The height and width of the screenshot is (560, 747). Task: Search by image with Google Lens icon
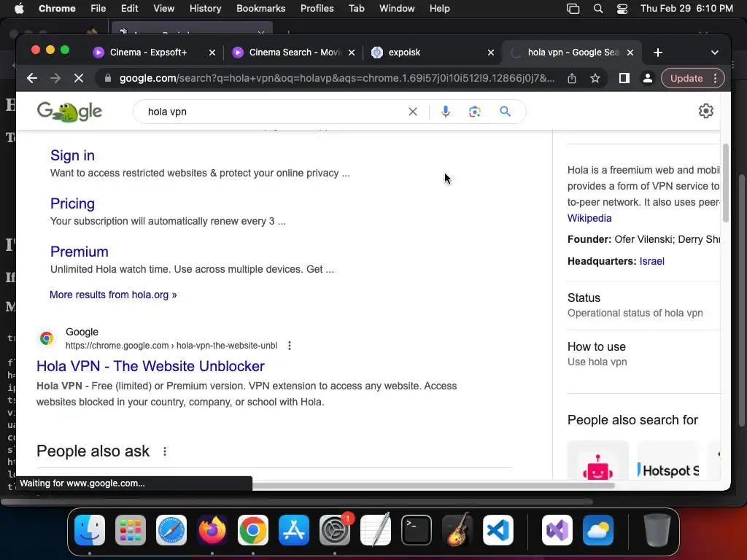474,112
